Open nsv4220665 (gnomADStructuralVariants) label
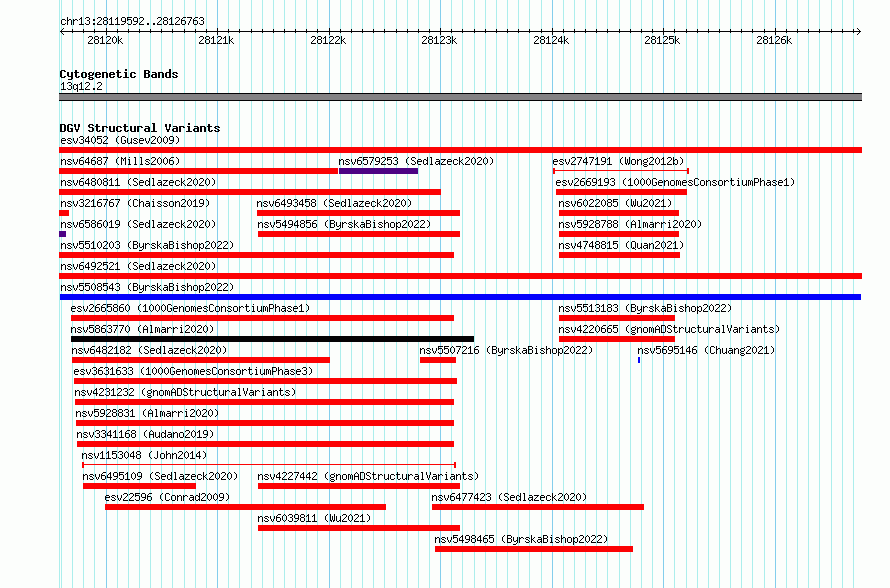The image size is (890, 588). tap(669, 329)
